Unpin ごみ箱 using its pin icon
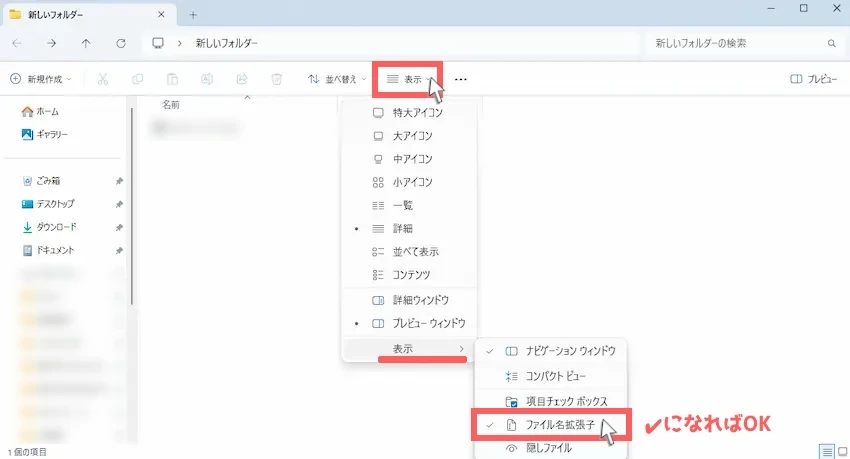The image size is (850, 459). pyautogui.click(x=119, y=182)
